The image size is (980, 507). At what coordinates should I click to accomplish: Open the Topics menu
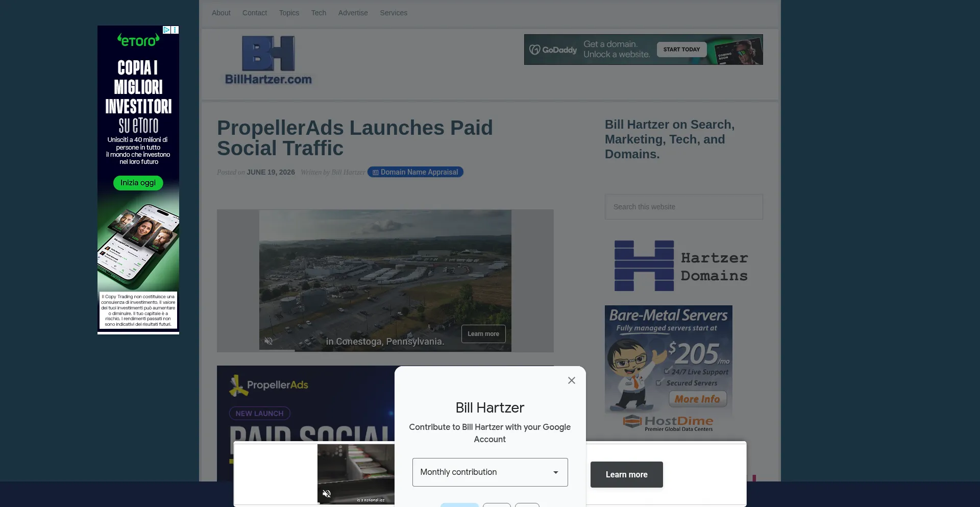point(289,13)
